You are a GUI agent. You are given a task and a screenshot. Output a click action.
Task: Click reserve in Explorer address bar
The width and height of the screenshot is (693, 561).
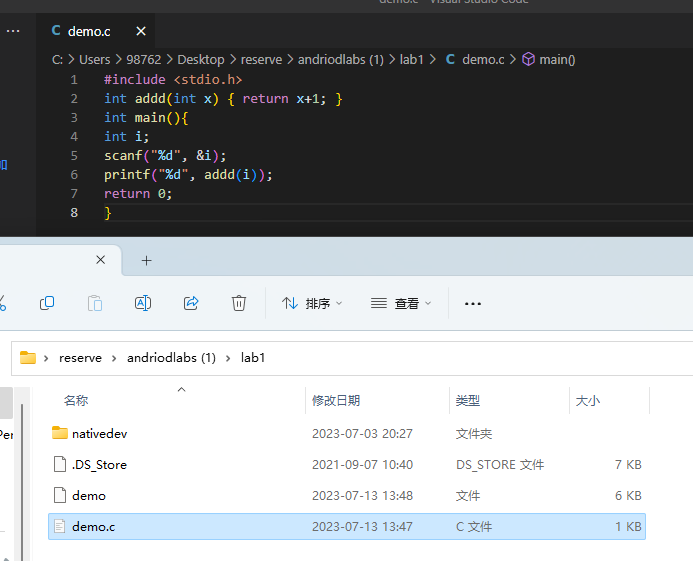pos(80,358)
